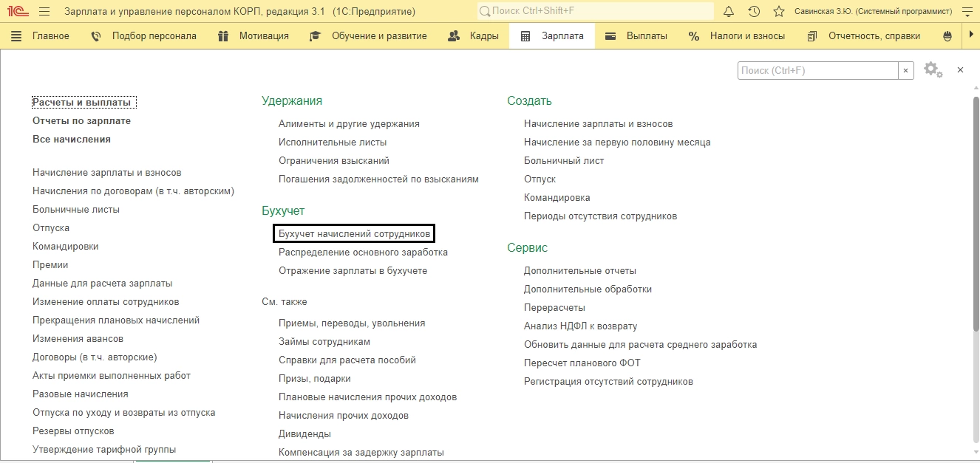Open Все начисления
This screenshot has width=980, height=463.
(x=72, y=140)
